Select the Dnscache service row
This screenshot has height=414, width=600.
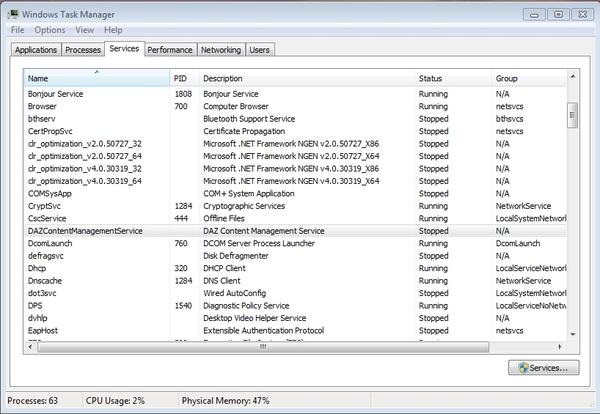click(295, 281)
